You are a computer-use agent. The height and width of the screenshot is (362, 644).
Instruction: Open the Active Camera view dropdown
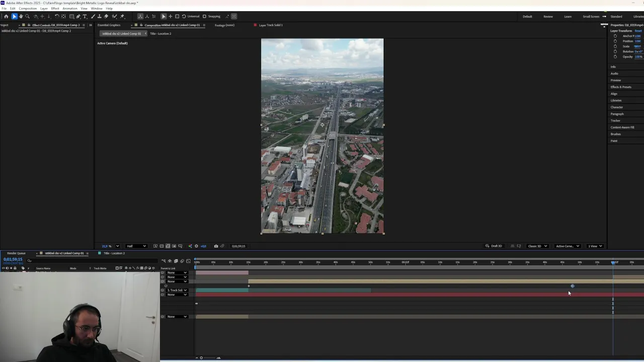coord(568,246)
